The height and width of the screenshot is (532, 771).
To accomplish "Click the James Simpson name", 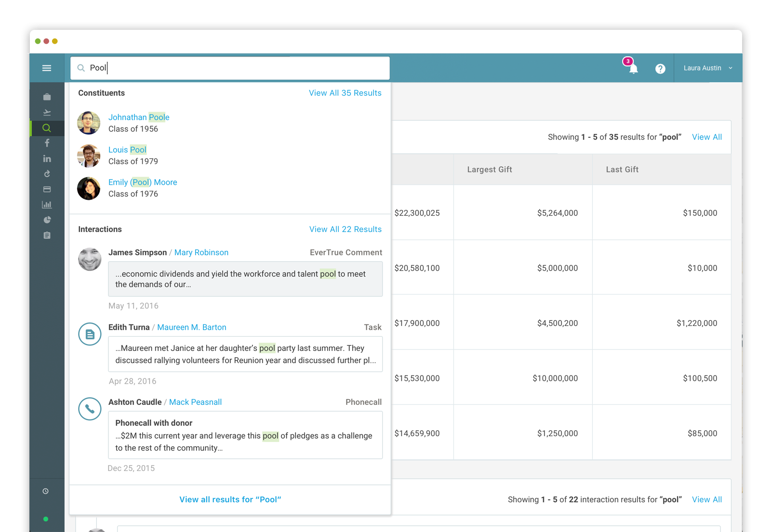I will [137, 252].
